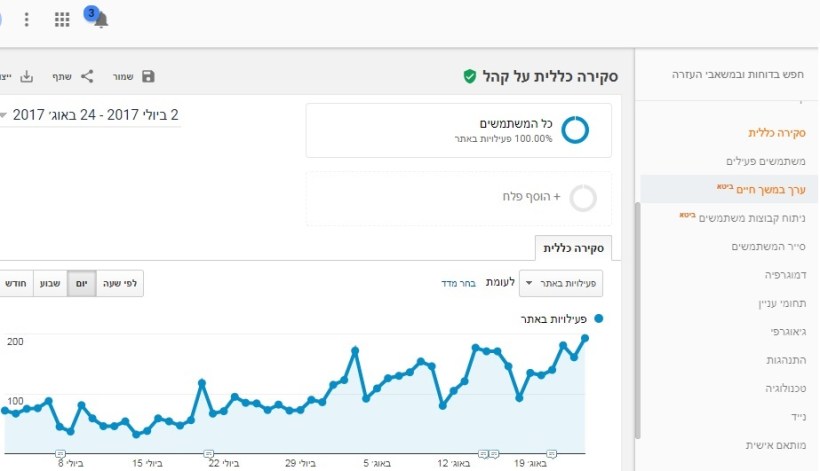Screen dimensions: 820x471
Task: Click the export download icon
Action: coord(27,77)
